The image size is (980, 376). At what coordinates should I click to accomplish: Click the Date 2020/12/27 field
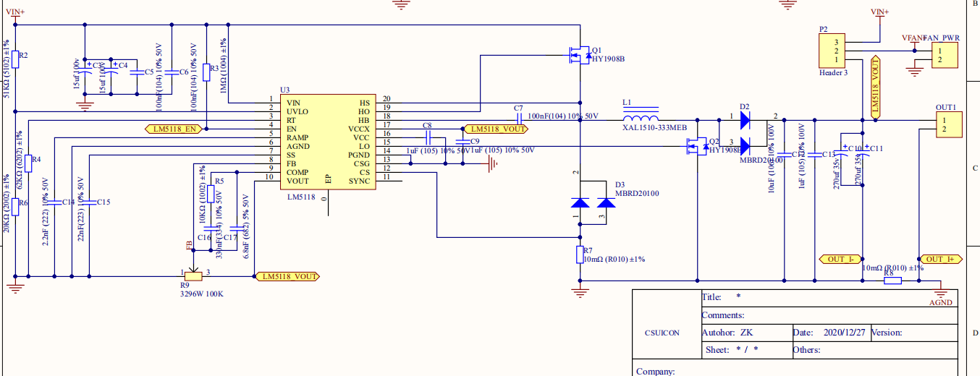[830, 333]
